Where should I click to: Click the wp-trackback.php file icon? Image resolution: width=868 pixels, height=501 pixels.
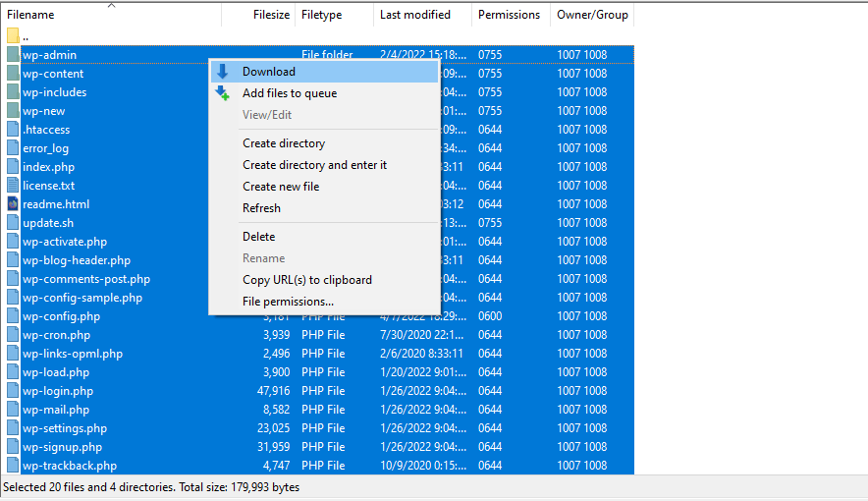tap(14, 466)
